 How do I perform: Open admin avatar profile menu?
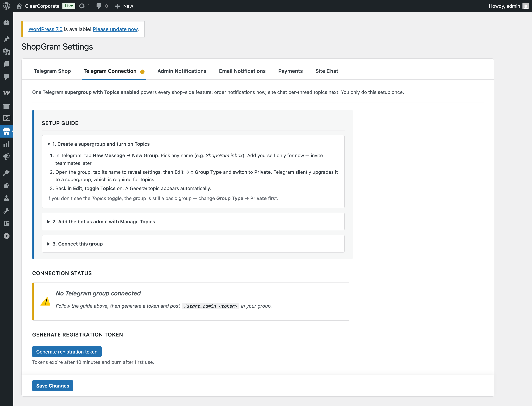[526, 6]
